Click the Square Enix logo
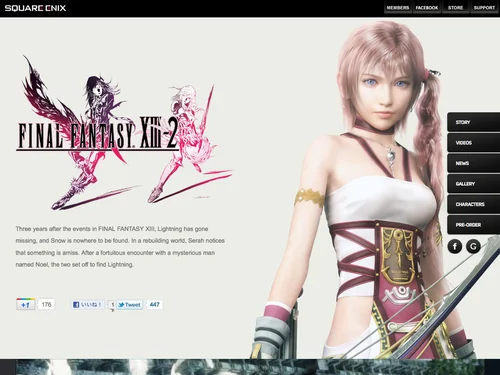Screen dimensions: 500x375 35,8
